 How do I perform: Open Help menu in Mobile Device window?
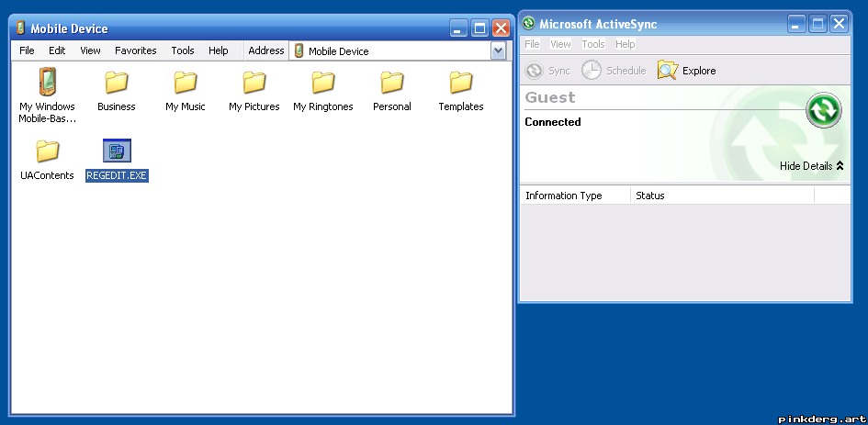click(218, 50)
